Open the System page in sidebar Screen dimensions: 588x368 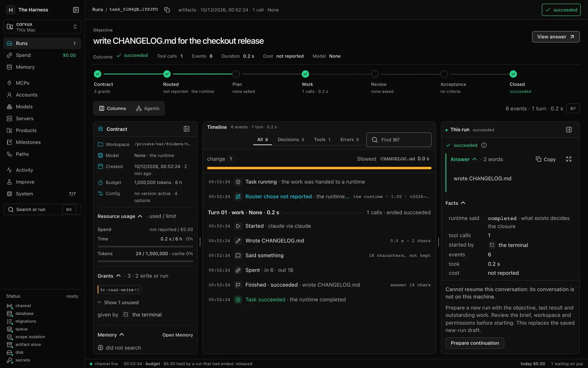coord(42,194)
